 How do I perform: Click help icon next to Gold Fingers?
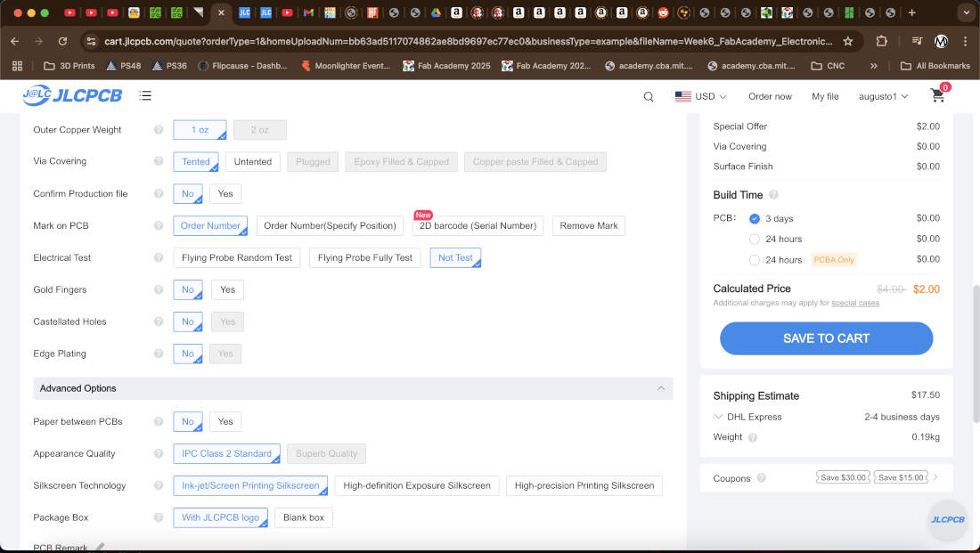point(159,289)
